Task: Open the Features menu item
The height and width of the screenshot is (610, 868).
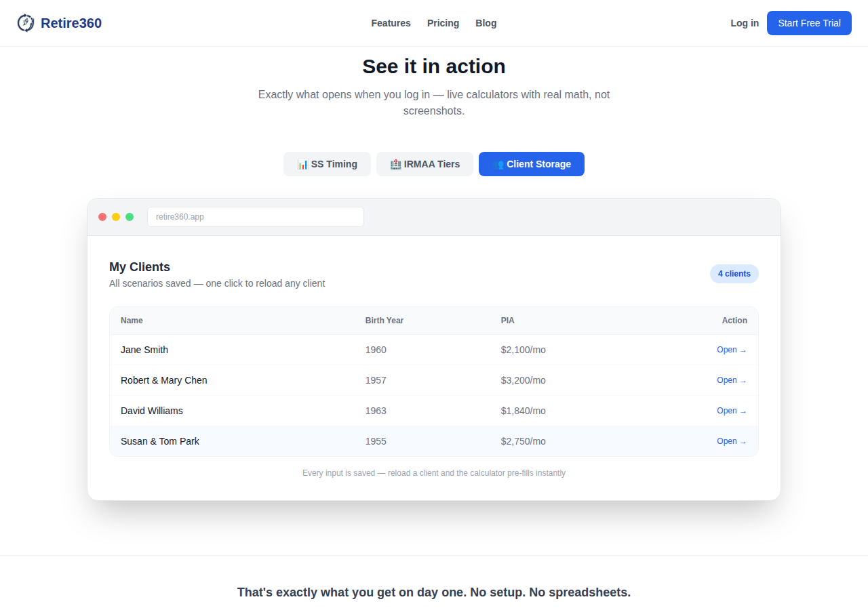Action: click(x=391, y=23)
